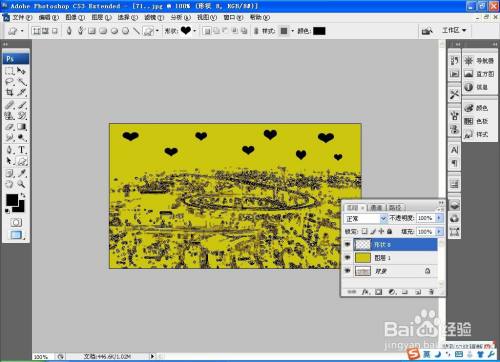Screen dimensions: 500x362
Task: Select the Gradient tool
Action: click(21, 127)
